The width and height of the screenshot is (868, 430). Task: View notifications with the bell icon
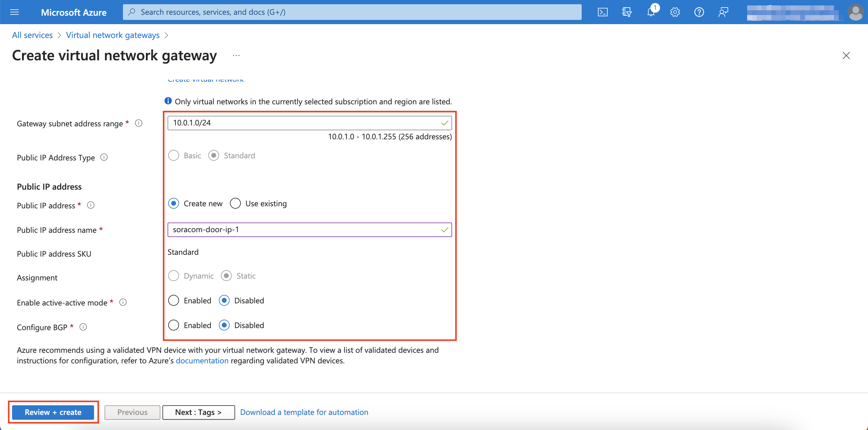click(x=651, y=12)
